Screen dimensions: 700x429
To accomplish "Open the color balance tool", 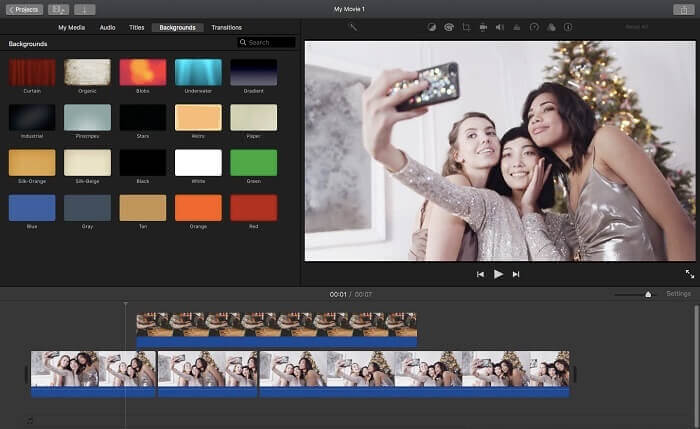I will tap(431, 27).
